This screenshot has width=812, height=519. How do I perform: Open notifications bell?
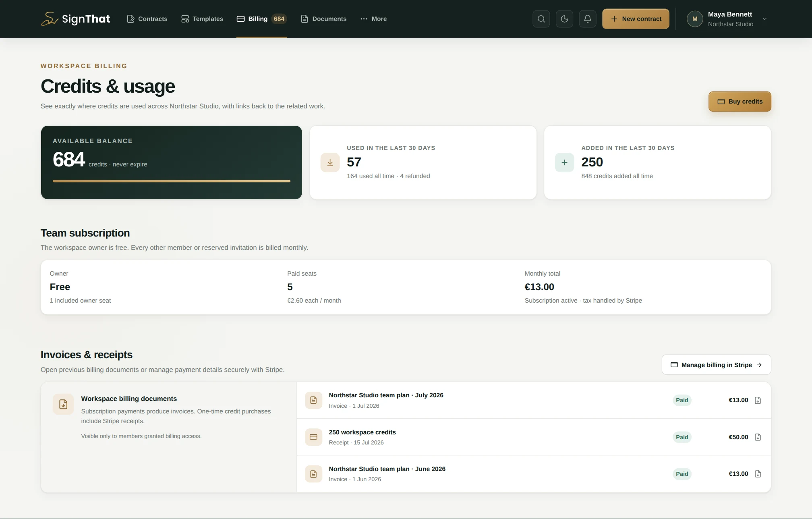[588, 19]
